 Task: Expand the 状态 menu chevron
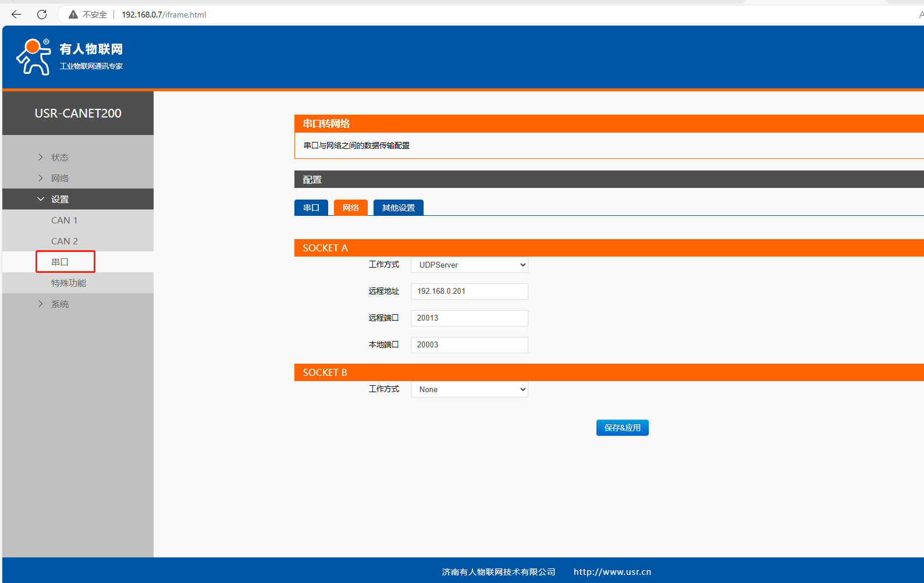[41, 157]
